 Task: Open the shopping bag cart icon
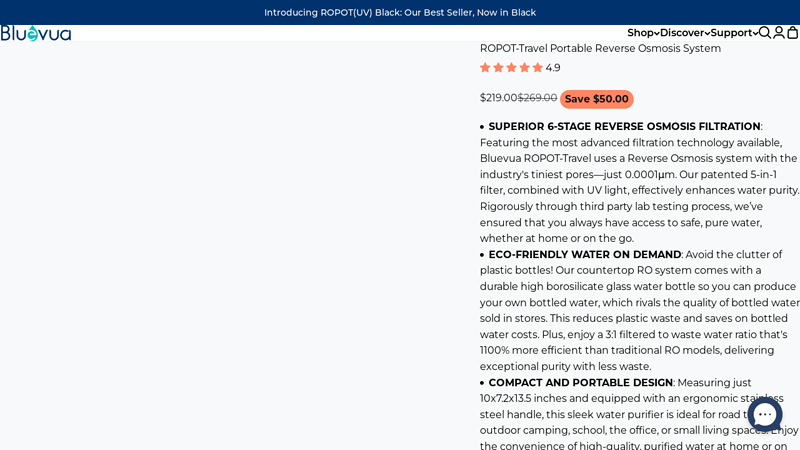coord(792,33)
